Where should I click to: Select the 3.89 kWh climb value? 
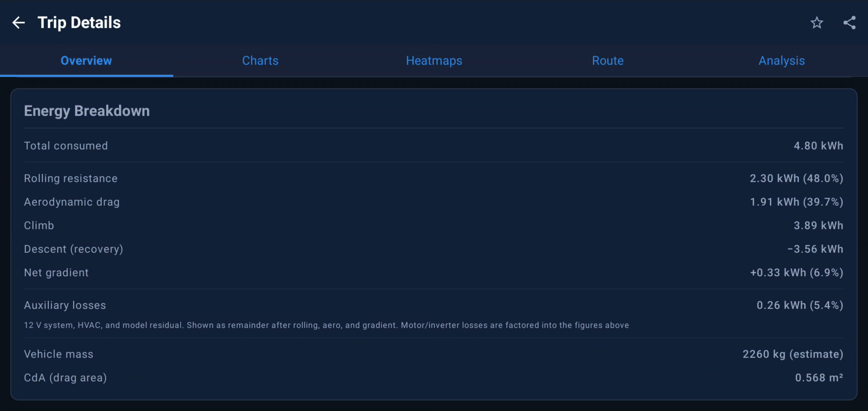[x=819, y=225]
